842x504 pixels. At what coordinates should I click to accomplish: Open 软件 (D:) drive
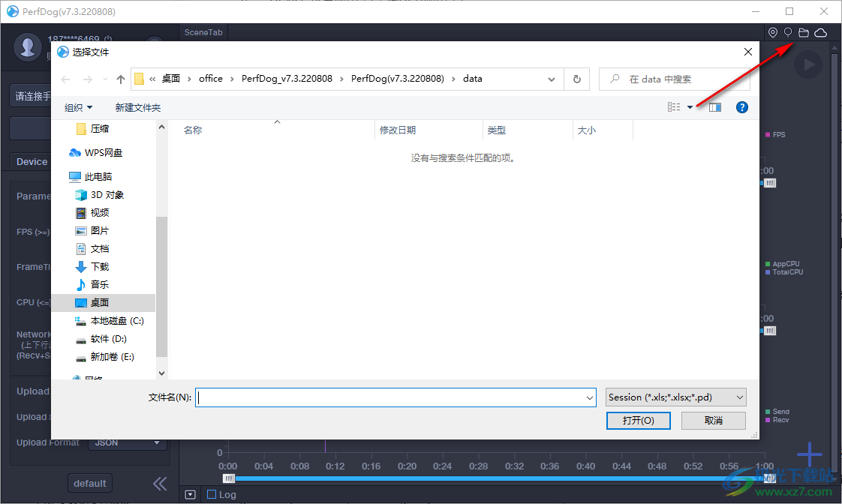[x=109, y=339]
